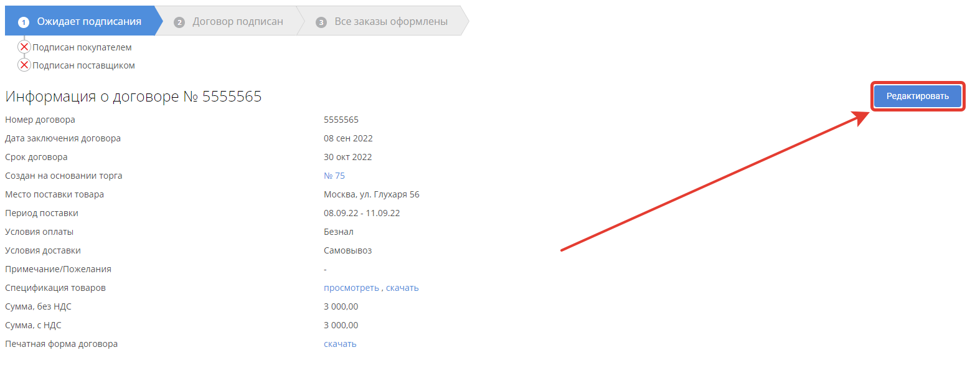Select the "Ожидает подписания" step tab
Screen dimensions: 980x365
[x=88, y=21]
